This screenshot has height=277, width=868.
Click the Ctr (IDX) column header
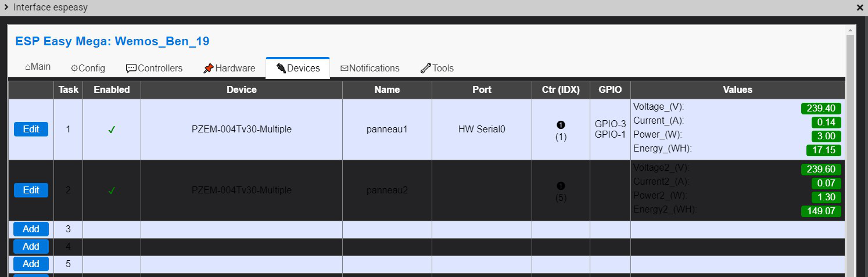(561, 90)
